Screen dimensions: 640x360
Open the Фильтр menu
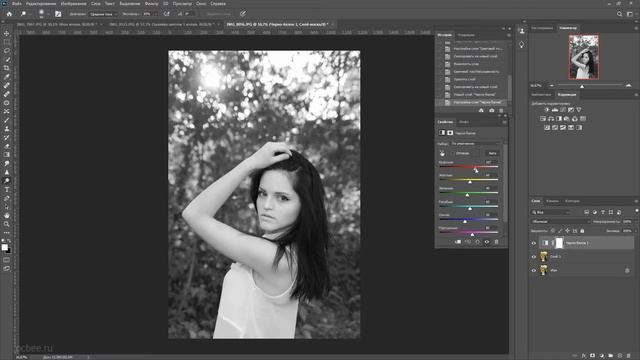click(151, 4)
